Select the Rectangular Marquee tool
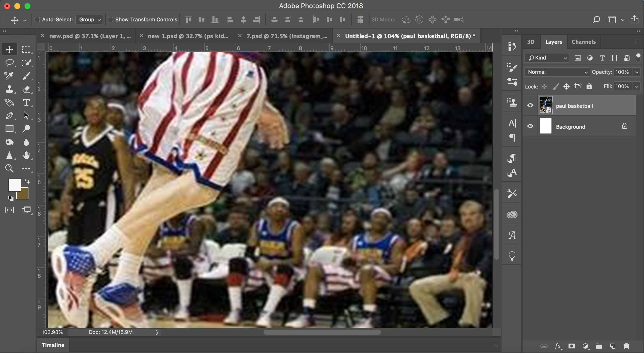This screenshot has height=353, width=644. (26, 49)
